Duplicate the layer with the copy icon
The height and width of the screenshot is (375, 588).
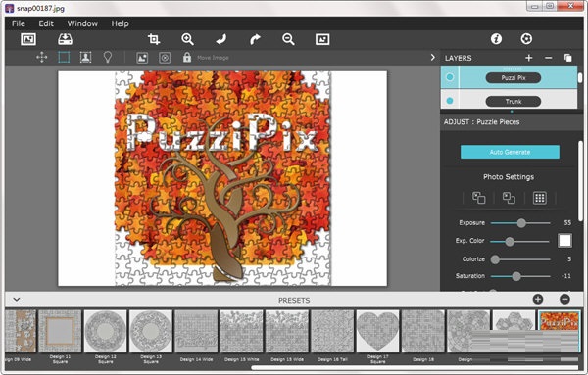click(567, 58)
